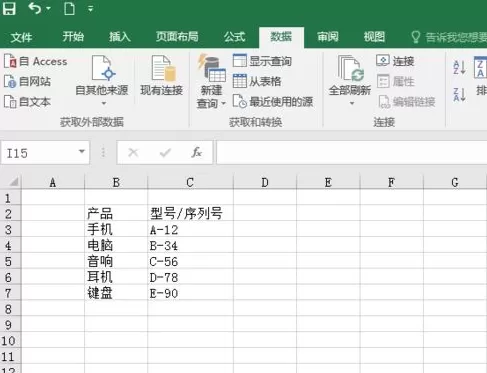The height and width of the screenshot is (373, 487).
Task: Click the 编辑链接 button
Action: pos(407,102)
